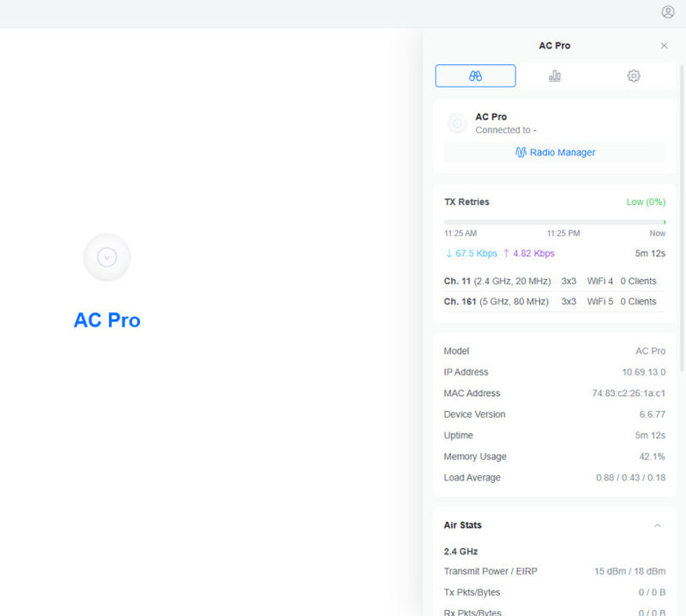Click the 67.5 Kbps download rate
686x616 pixels.
click(x=471, y=253)
